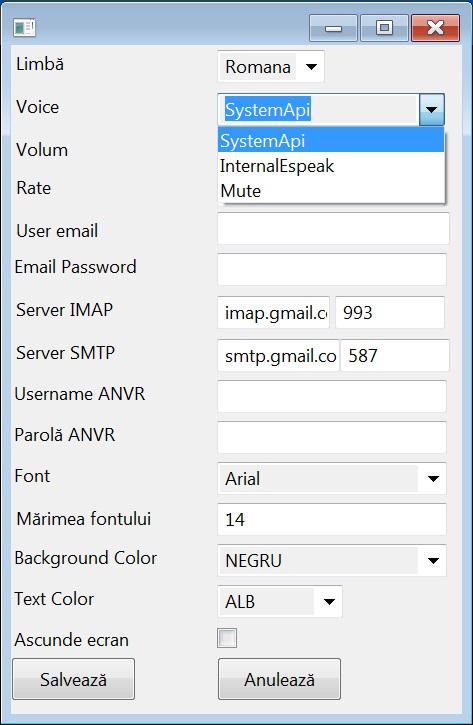This screenshot has height=725, width=473.
Task: Focus the User email field
Action: tap(333, 228)
